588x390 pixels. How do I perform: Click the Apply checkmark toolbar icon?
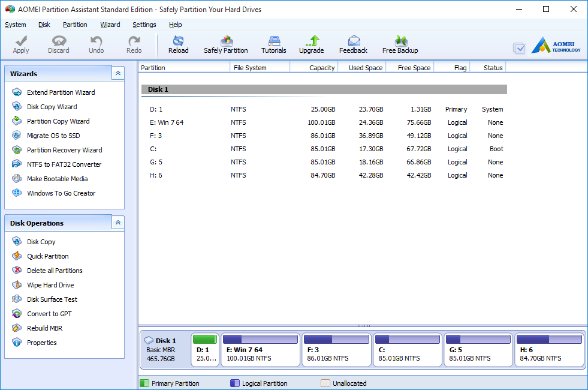pyautogui.click(x=22, y=41)
